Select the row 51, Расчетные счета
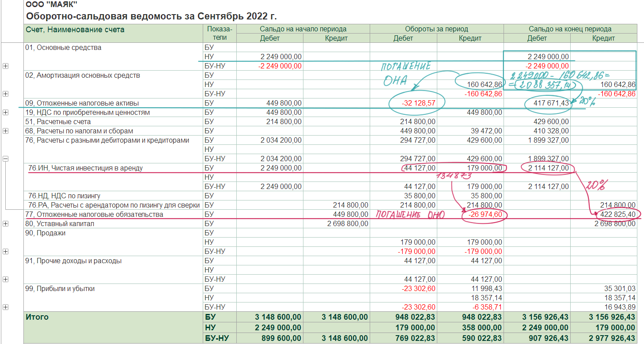The image size is (644, 344). [x=59, y=121]
